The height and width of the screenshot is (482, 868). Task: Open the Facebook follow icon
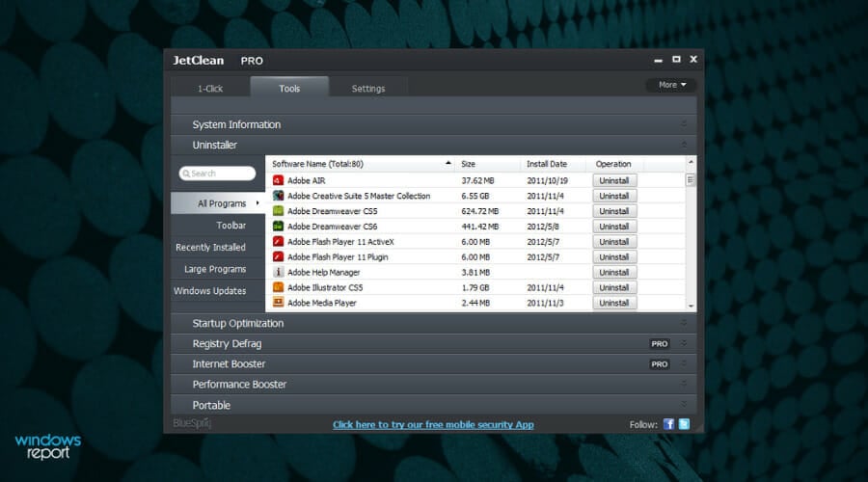pos(668,424)
